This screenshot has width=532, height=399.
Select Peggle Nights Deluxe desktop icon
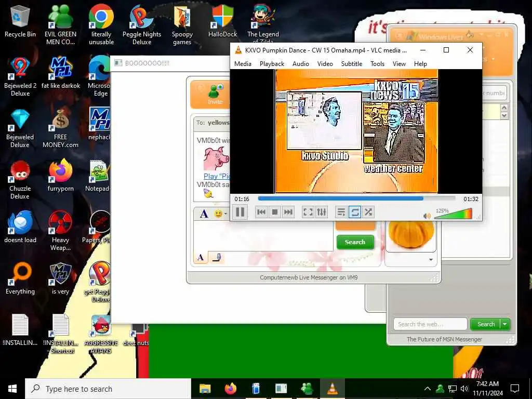[142, 25]
